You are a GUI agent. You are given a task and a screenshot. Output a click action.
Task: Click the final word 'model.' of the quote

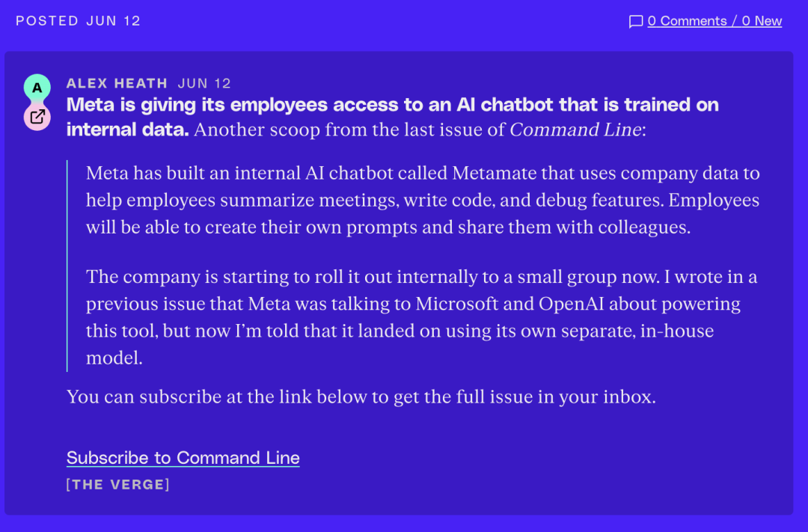pos(114,358)
